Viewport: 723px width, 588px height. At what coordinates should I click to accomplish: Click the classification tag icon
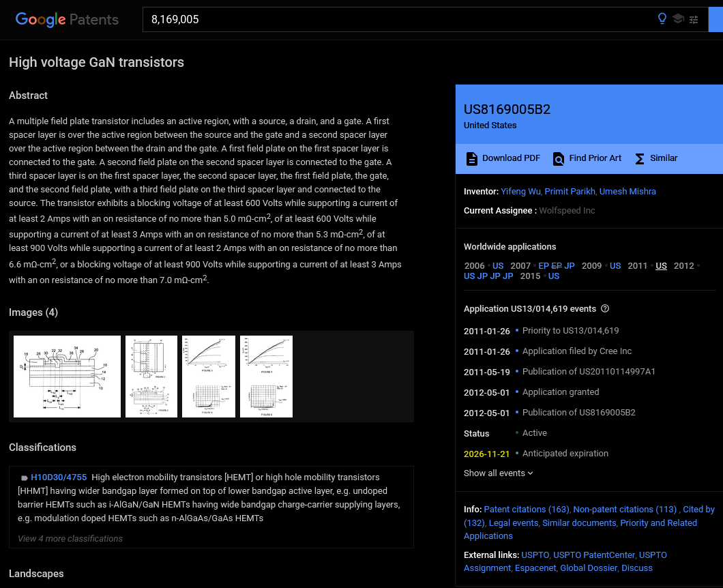coord(24,477)
